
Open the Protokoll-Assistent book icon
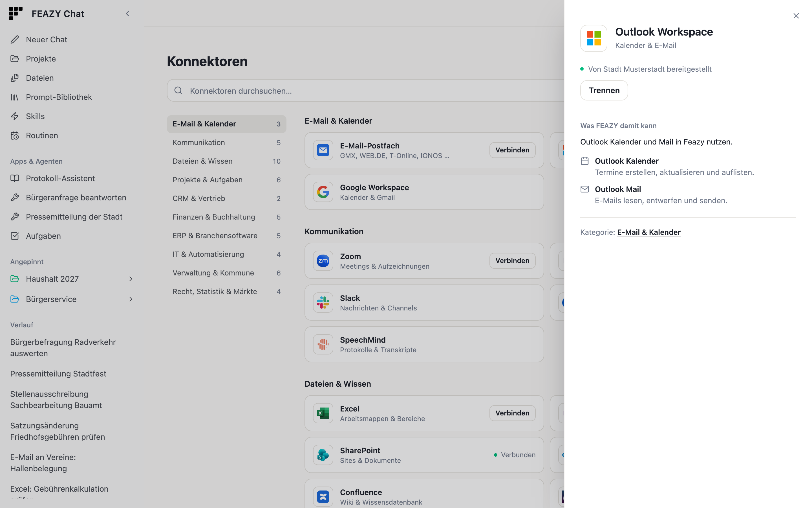coord(14,178)
